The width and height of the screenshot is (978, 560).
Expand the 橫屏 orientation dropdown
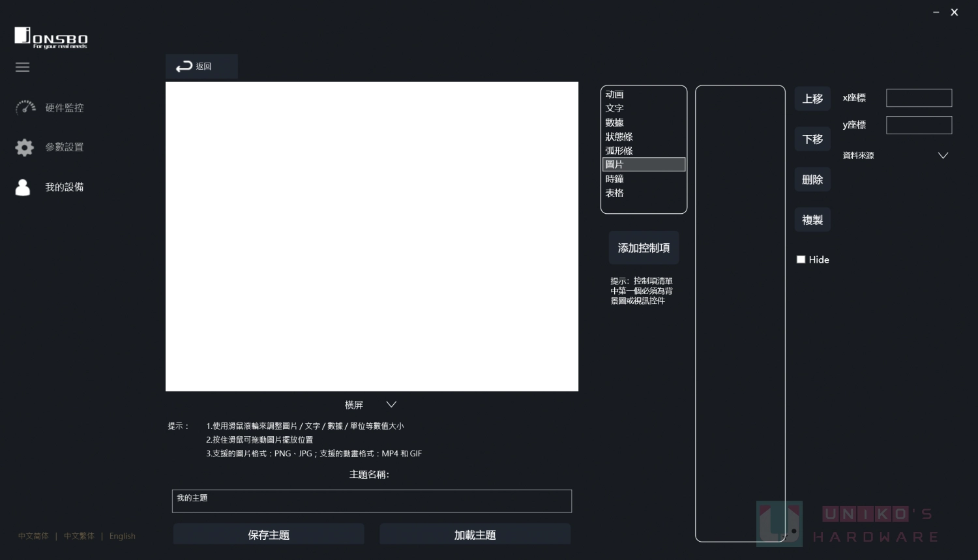tap(391, 405)
